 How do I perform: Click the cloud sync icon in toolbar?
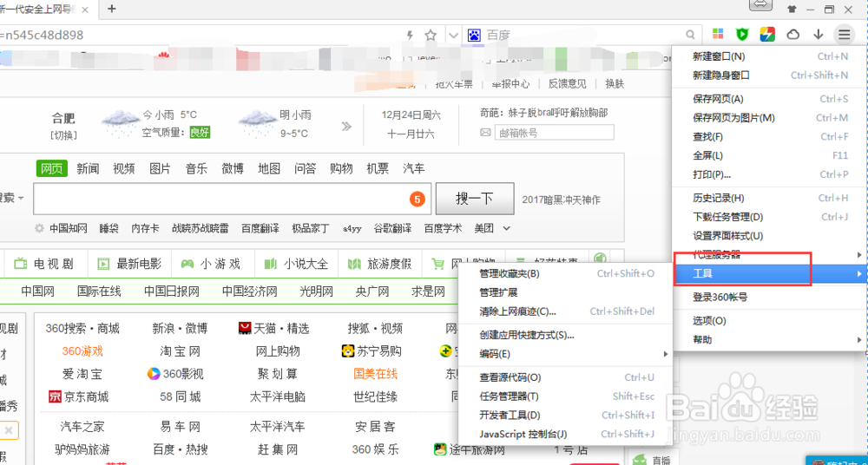click(x=793, y=35)
